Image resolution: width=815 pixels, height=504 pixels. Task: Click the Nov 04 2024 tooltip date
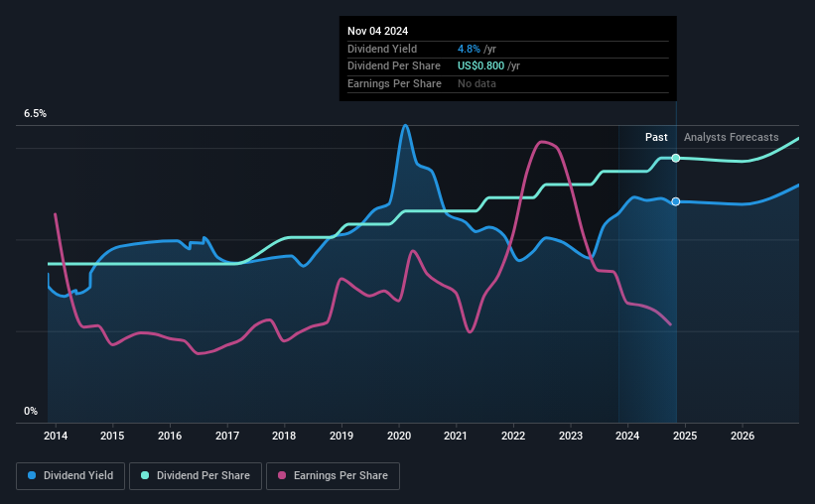(x=378, y=31)
